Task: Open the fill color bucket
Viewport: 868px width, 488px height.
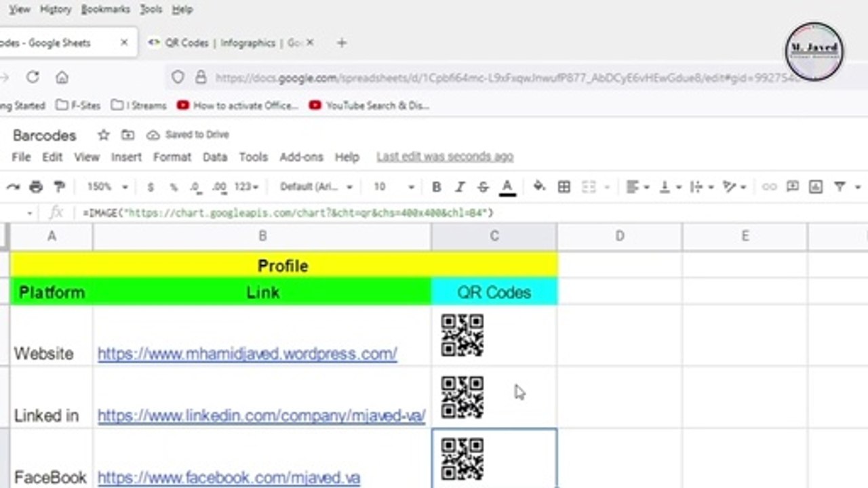Action: (540, 186)
